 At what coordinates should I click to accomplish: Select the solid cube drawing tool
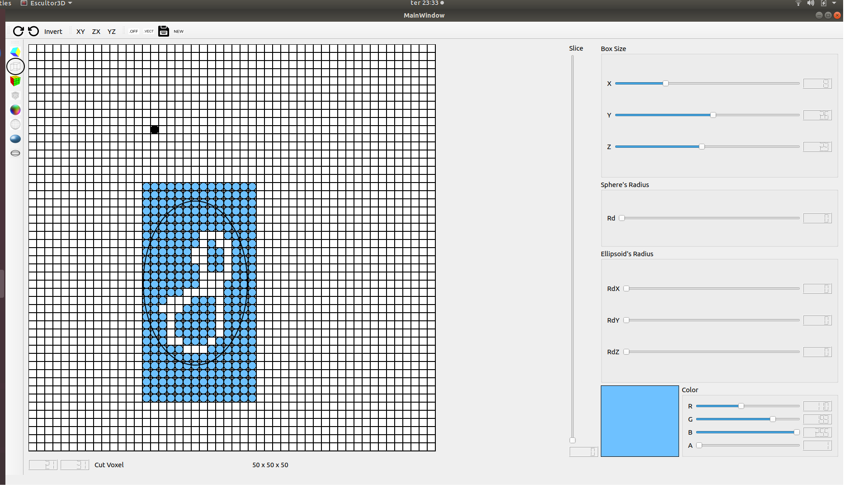click(15, 52)
